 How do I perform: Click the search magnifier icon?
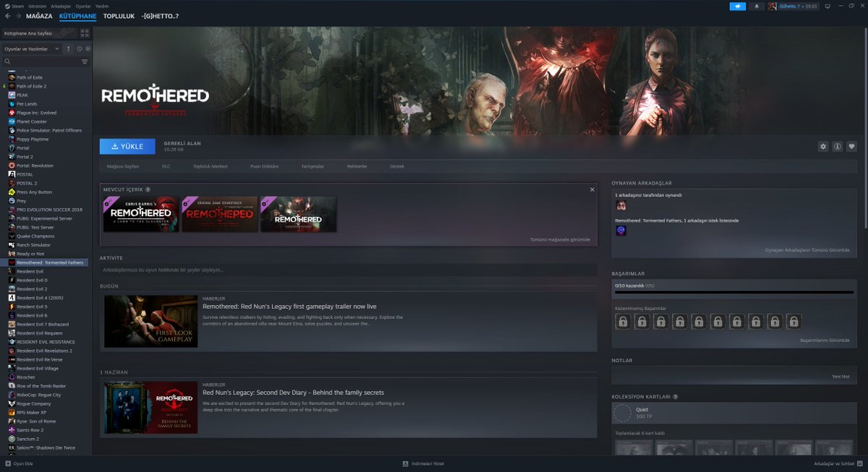point(8,61)
